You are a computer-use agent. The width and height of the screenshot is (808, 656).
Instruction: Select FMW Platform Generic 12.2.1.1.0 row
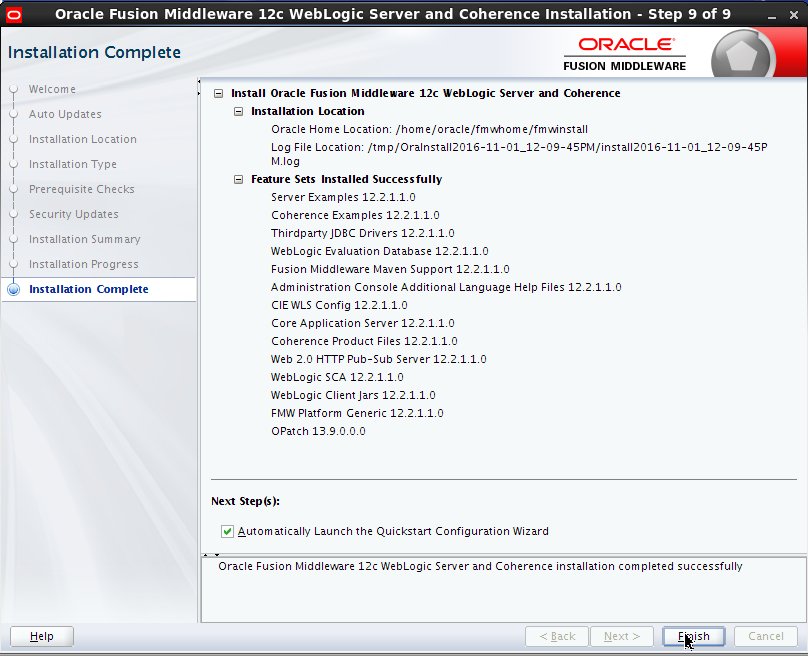357,414
